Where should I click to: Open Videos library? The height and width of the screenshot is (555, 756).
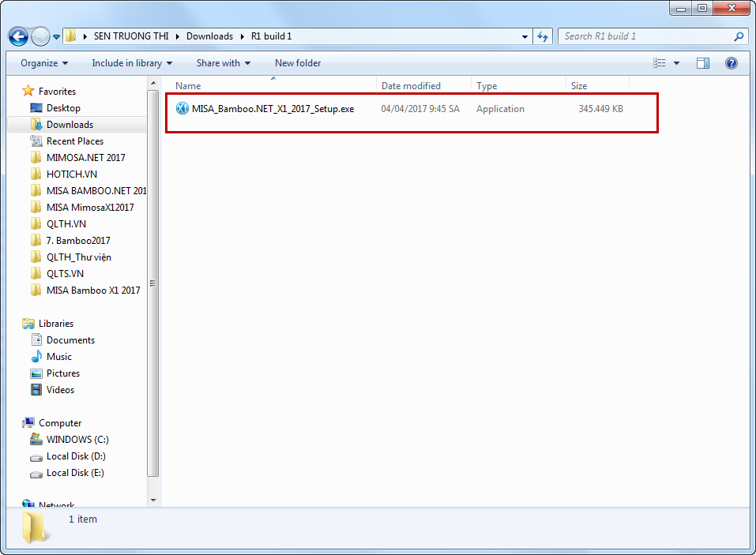pos(60,390)
